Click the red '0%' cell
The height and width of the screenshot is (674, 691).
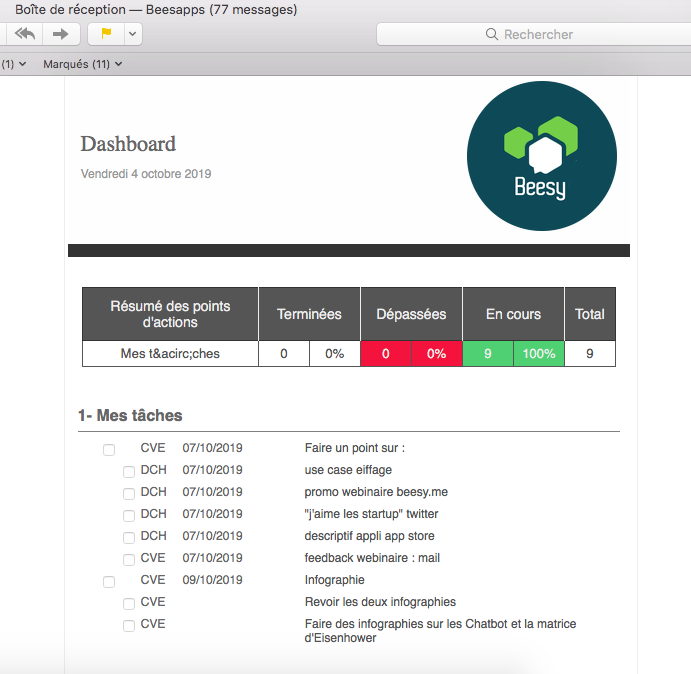coord(437,354)
